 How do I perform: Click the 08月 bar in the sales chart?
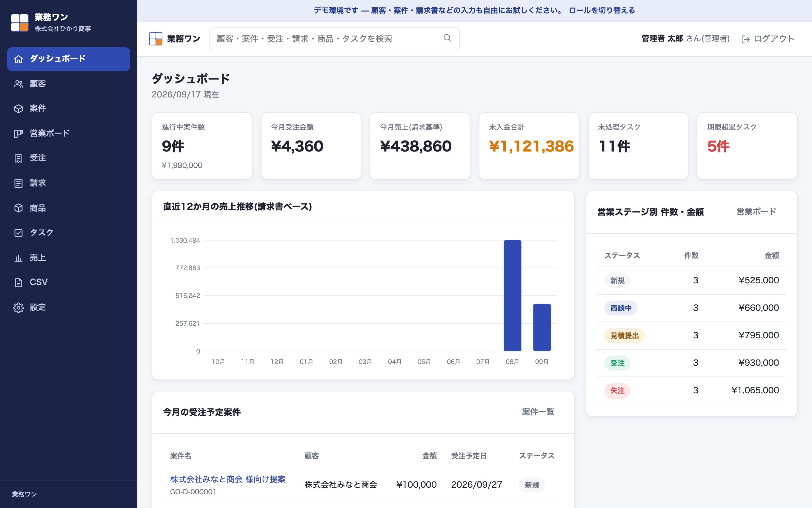tap(512, 296)
